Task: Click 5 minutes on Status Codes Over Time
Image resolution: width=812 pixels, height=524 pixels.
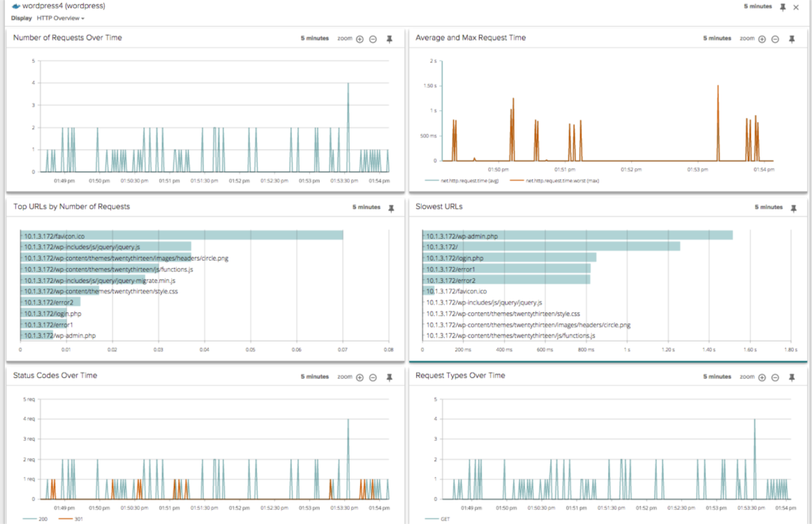Action: click(315, 377)
